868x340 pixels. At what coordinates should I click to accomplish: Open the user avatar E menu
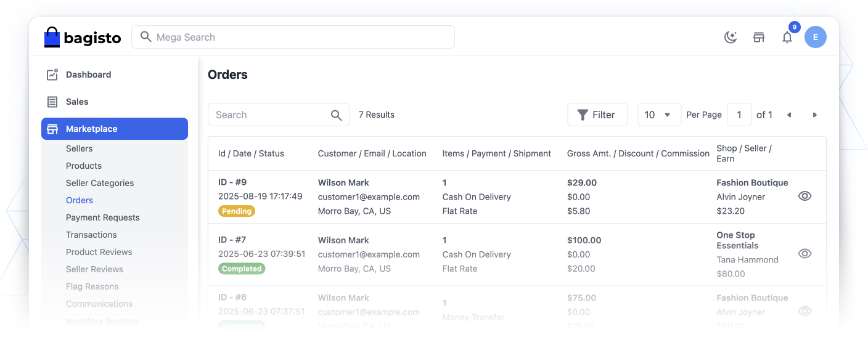[816, 37]
